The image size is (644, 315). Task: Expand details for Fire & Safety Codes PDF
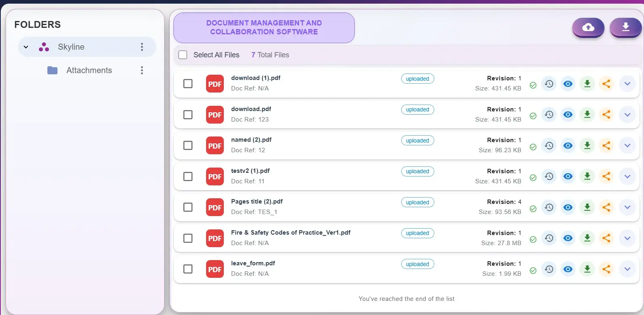[x=627, y=238]
